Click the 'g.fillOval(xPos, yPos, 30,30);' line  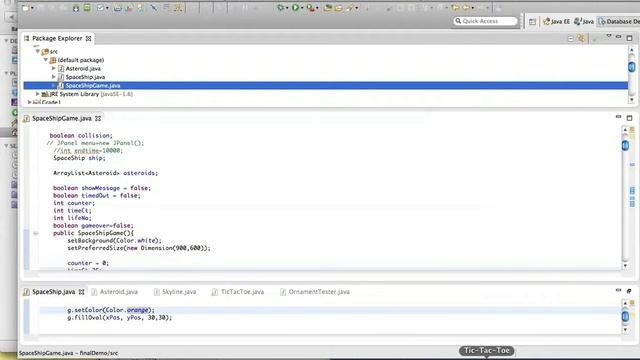pos(120,318)
